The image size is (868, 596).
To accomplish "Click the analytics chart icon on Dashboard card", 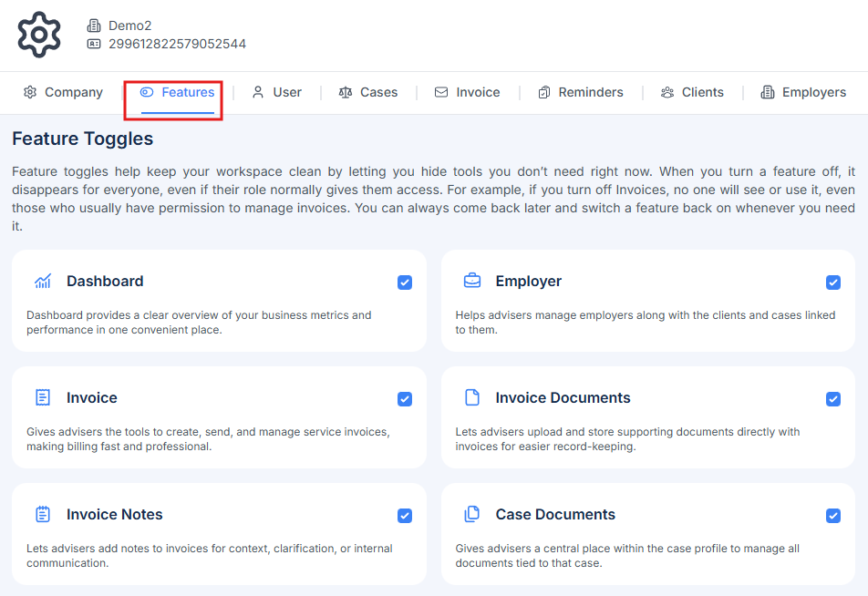I will coord(42,281).
